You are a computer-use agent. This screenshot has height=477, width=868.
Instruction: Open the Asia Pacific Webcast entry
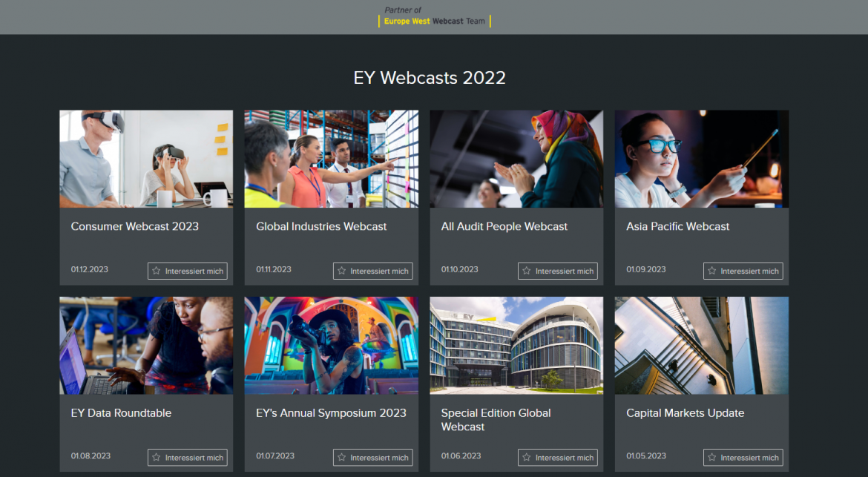coord(677,226)
